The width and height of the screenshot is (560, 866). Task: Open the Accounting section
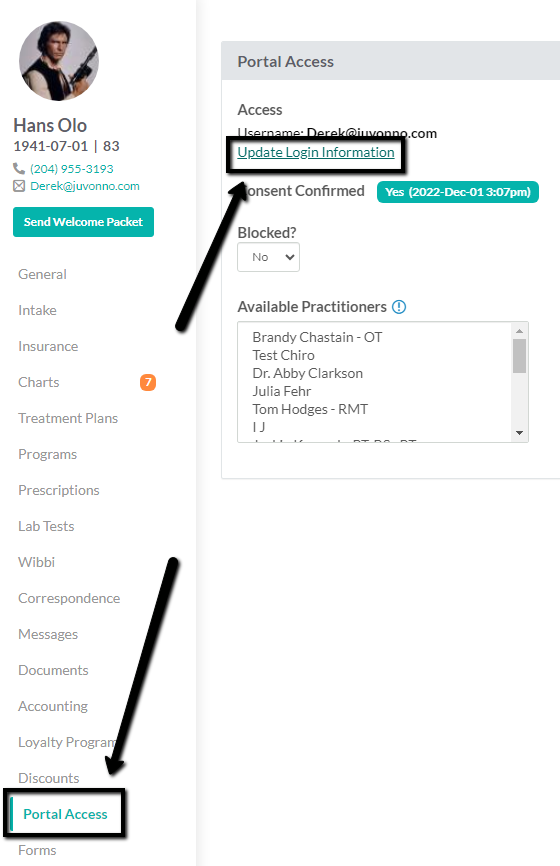pyautogui.click(x=53, y=706)
